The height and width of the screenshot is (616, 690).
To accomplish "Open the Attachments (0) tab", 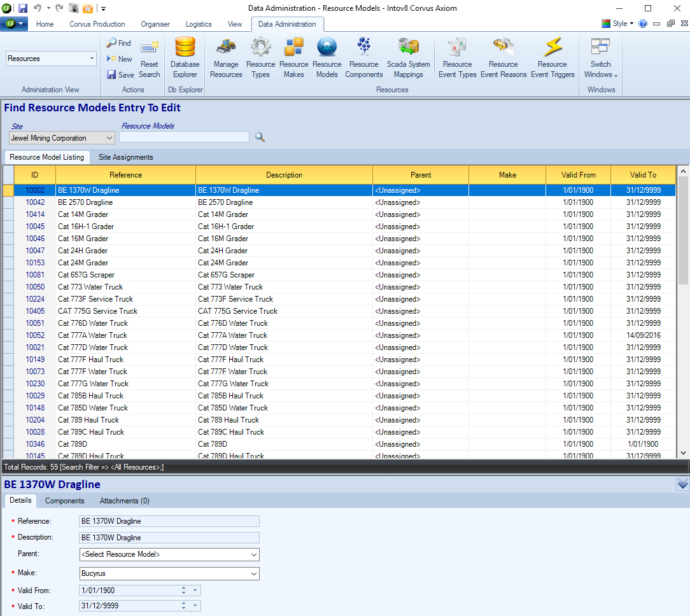I will click(125, 501).
